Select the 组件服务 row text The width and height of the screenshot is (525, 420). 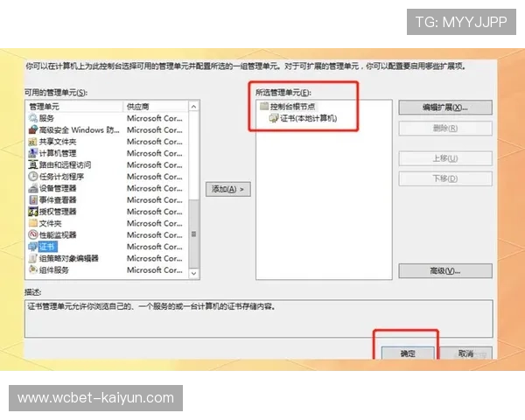tap(54, 270)
